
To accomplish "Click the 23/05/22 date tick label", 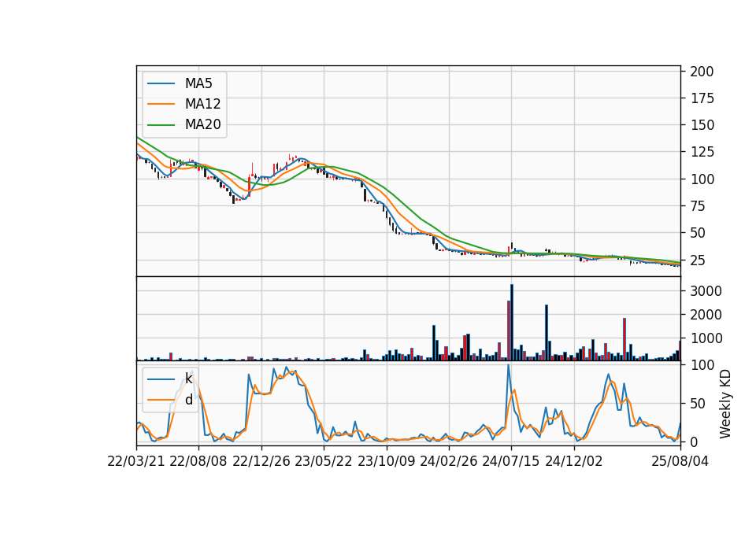I will 324,462.
